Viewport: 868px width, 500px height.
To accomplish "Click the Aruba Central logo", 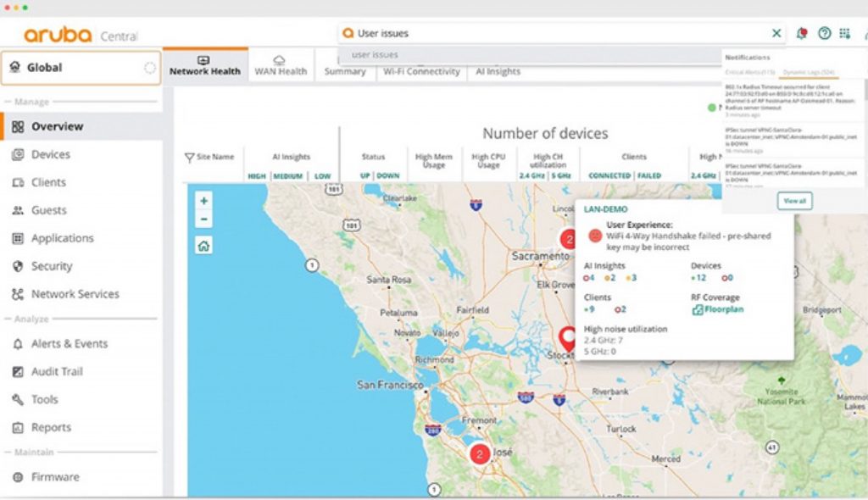I will pyautogui.click(x=81, y=35).
